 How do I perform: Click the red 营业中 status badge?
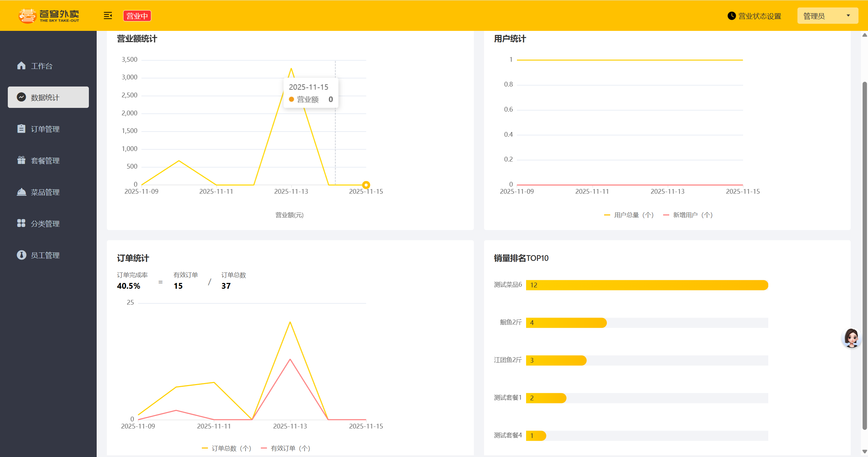point(137,16)
